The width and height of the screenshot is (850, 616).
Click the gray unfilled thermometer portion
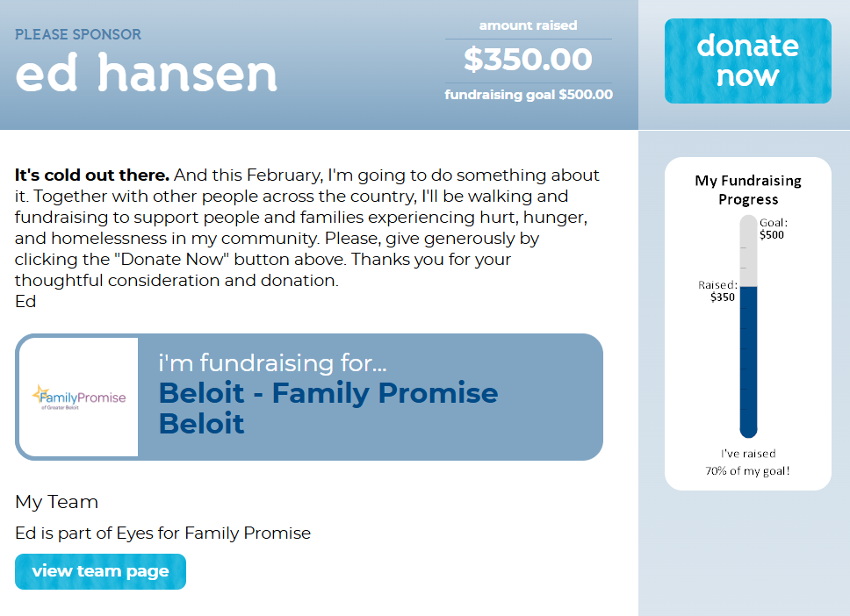(748, 250)
